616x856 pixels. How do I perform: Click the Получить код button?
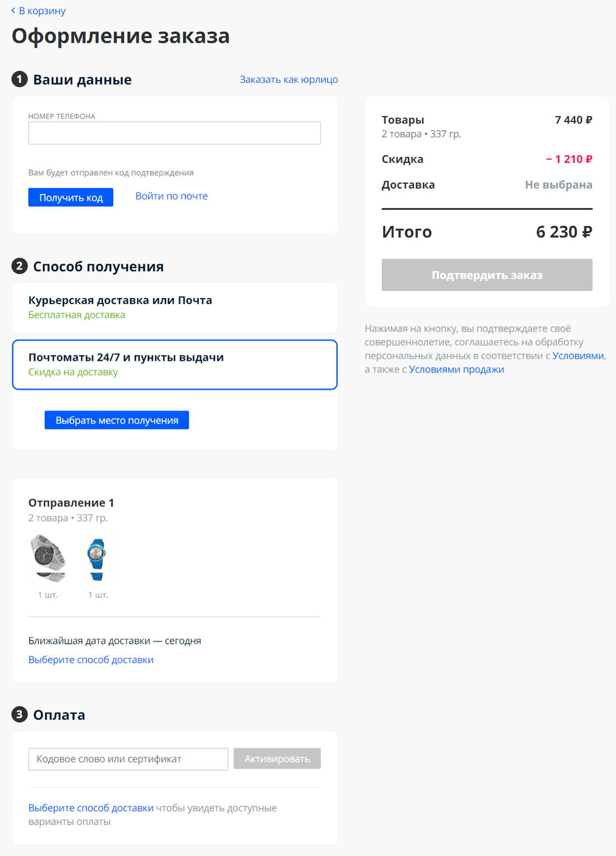(x=71, y=197)
